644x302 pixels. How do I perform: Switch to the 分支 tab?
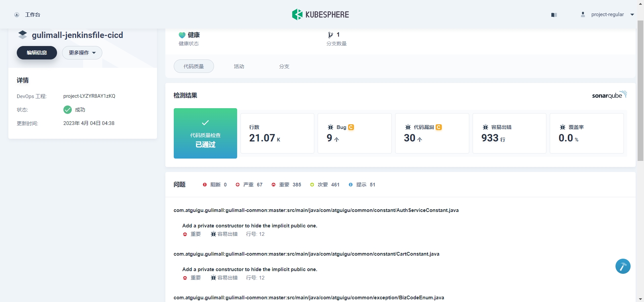click(x=284, y=67)
